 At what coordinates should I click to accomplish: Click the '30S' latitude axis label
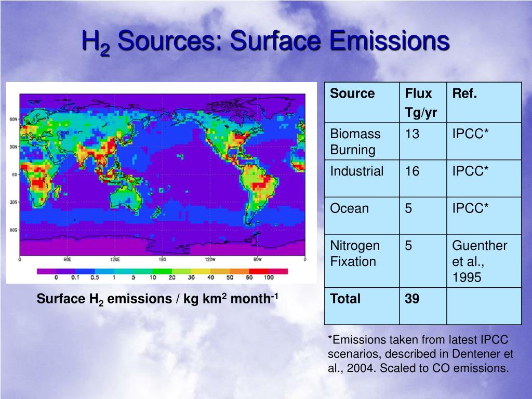13,202
